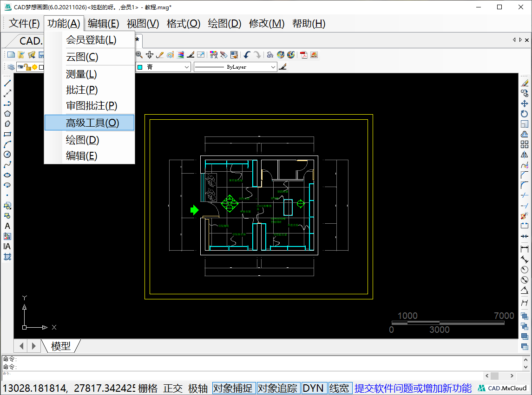Toggle 栅格 grid mode in status bar
532x395 pixels.
pos(148,388)
